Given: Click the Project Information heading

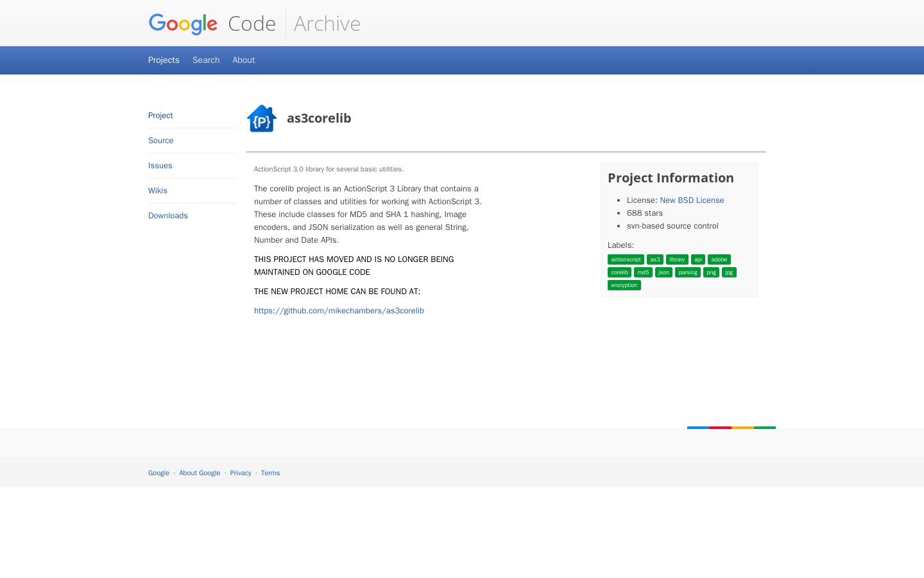Looking at the screenshot, I should coord(671,178).
